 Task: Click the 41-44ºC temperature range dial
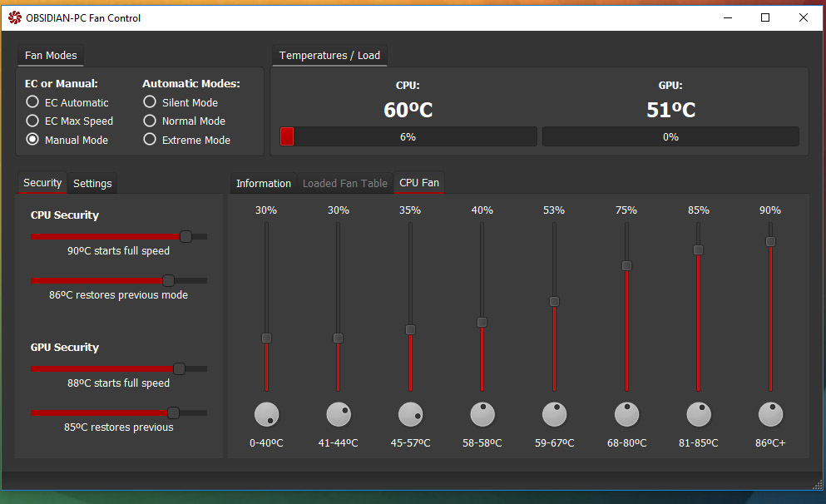click(339, 414)
